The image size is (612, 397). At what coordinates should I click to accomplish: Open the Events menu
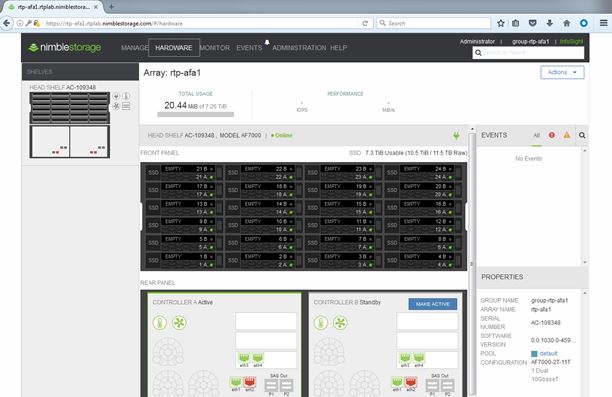(249, 48)
